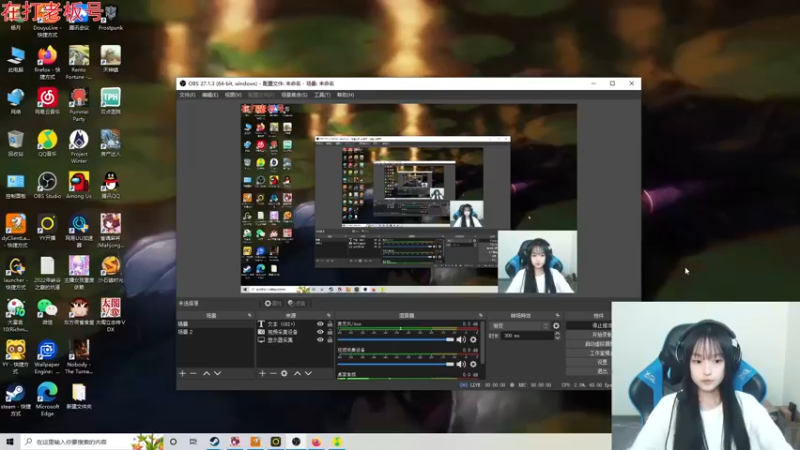The width and height of the screenshot is (800, 450).
Task: Open the QQ音乐 desktop icon
Action: point(47,143)
